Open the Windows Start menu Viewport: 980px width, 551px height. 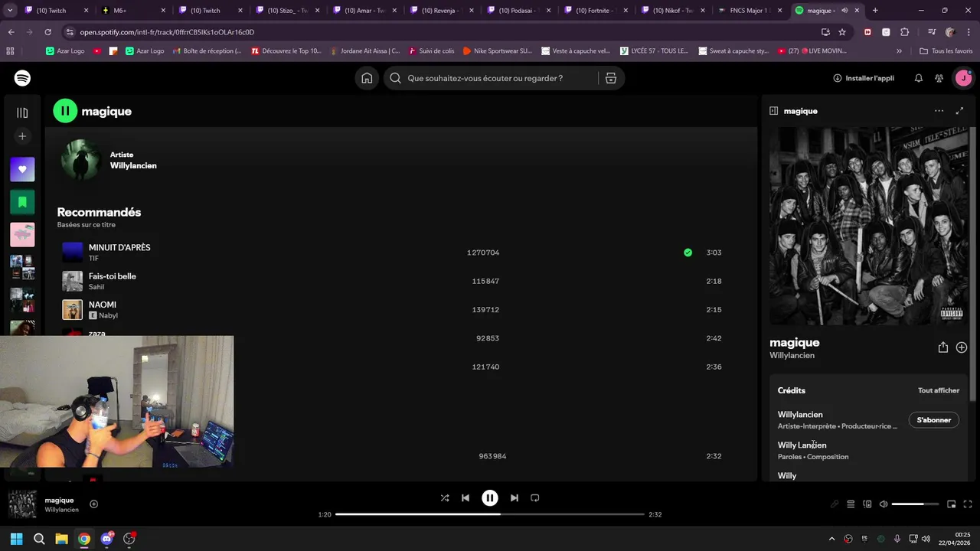(16, 539)
